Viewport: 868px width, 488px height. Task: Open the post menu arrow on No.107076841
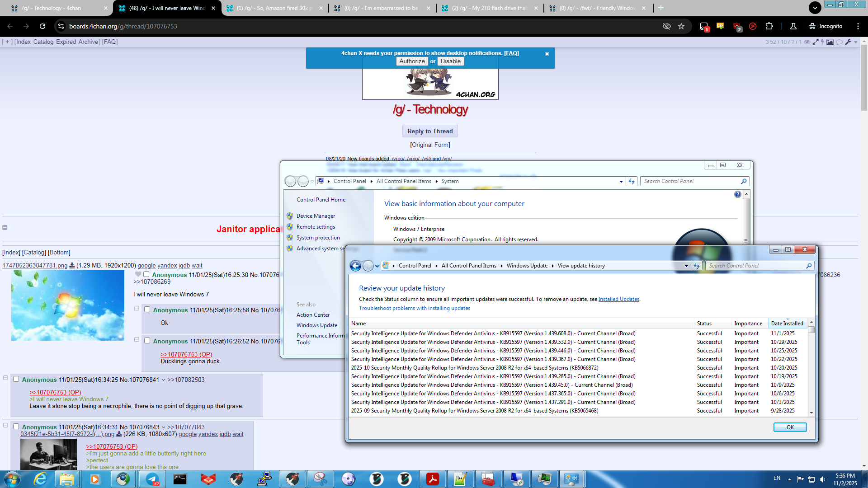point(163,380)
